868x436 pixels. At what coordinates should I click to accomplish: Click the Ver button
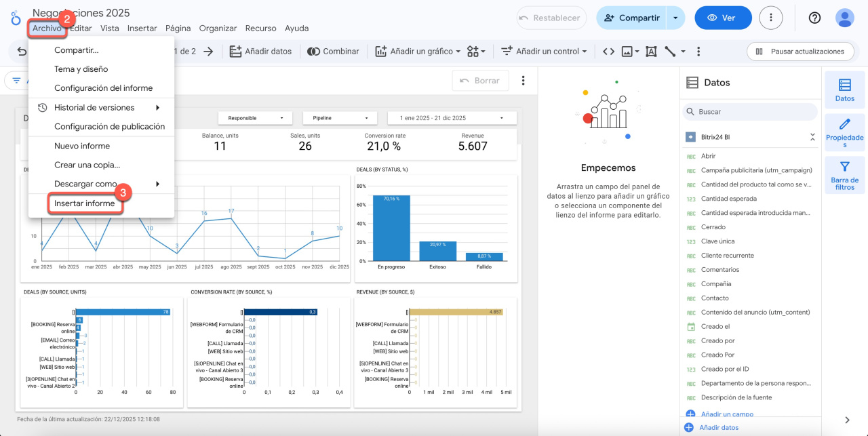(723, 18)
